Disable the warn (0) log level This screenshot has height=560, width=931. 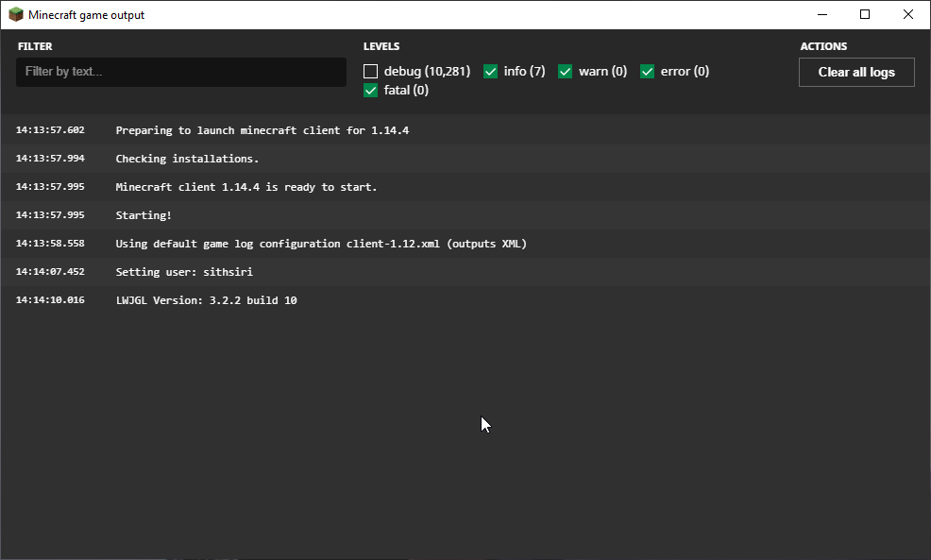(x=566, y=72)
